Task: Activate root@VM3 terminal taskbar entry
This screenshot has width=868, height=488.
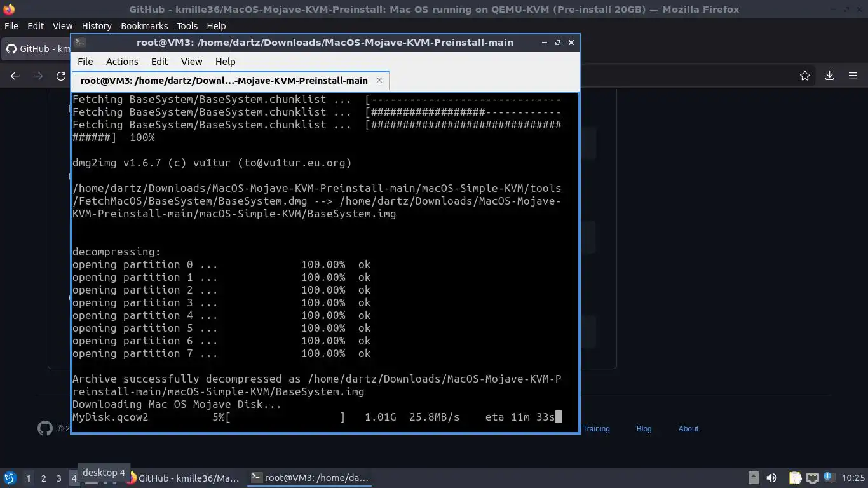Action: tap(310, 478)
